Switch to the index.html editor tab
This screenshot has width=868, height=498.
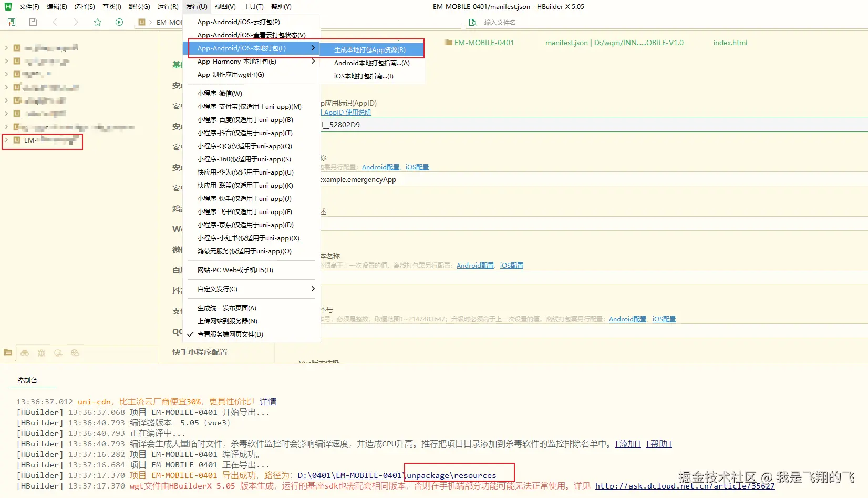tap(730, 43)
